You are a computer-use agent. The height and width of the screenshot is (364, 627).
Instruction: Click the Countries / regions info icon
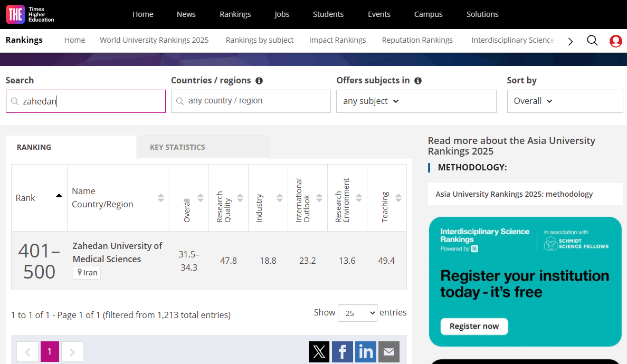(x=259, y=81)
